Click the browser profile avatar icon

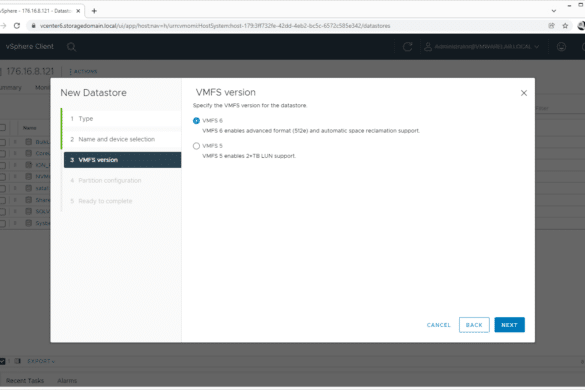click(581, 26)
